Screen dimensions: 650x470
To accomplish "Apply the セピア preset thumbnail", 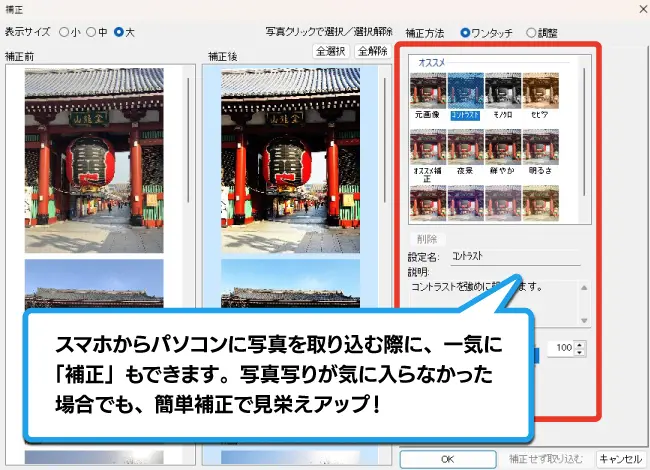I will (541, 91).
